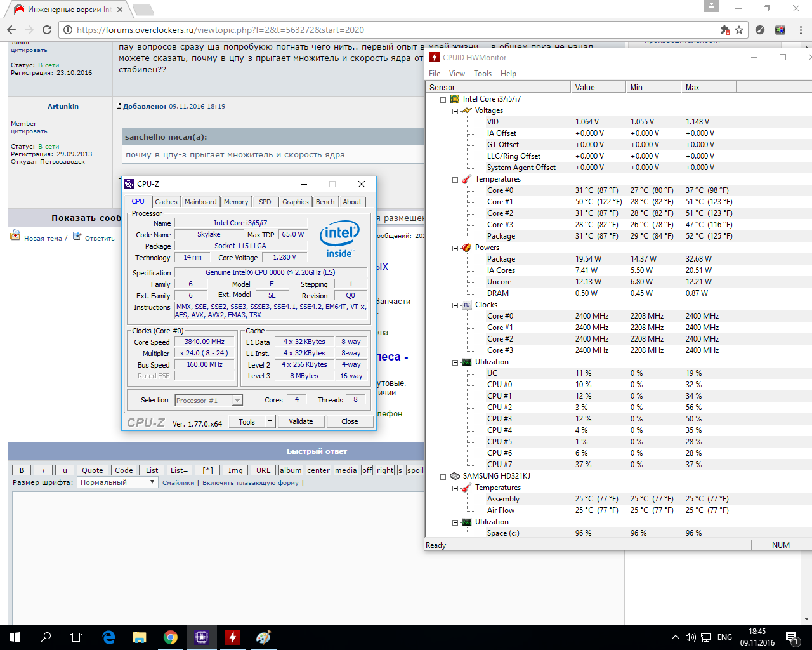Switch to the Mainboard tab in CPU-Z
812x650 pixels.
click(200, 202)
